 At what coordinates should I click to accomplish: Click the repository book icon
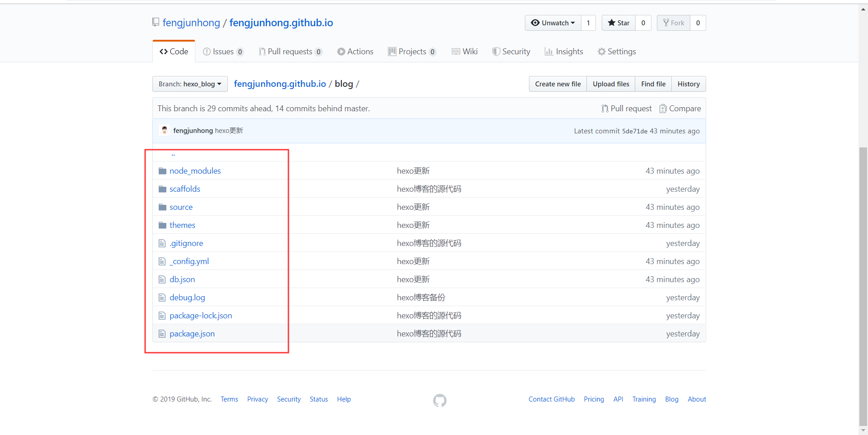click(x=156, y=22)
